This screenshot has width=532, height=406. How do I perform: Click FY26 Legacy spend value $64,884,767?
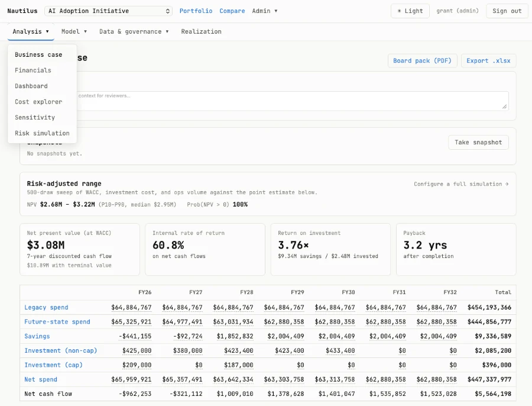tap(131, 308)
